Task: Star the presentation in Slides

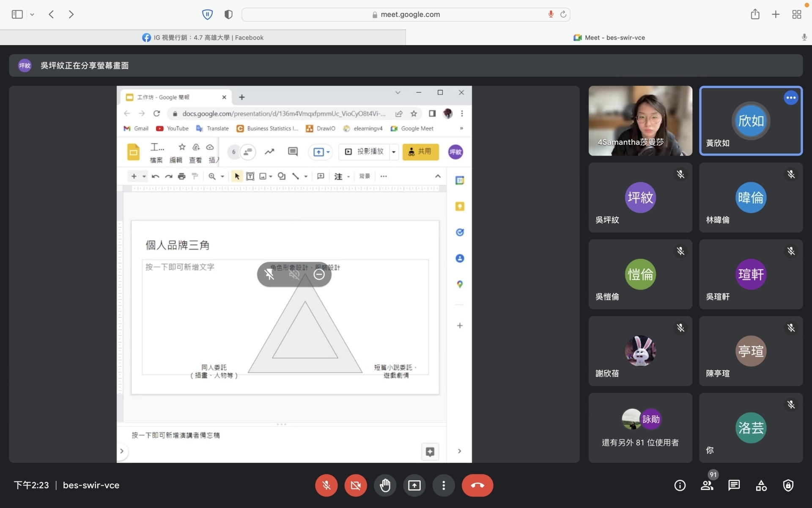Action: [x=182, y=147]
